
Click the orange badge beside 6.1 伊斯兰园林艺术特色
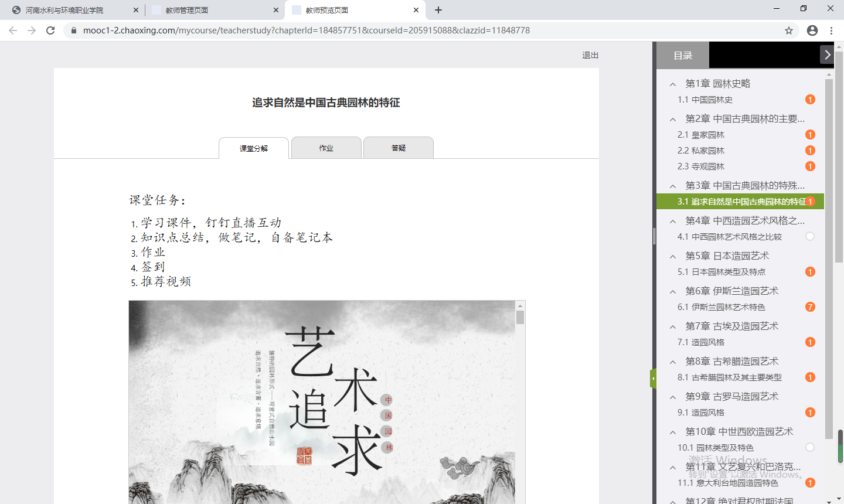pyautogui.click(x=810, y=307)
